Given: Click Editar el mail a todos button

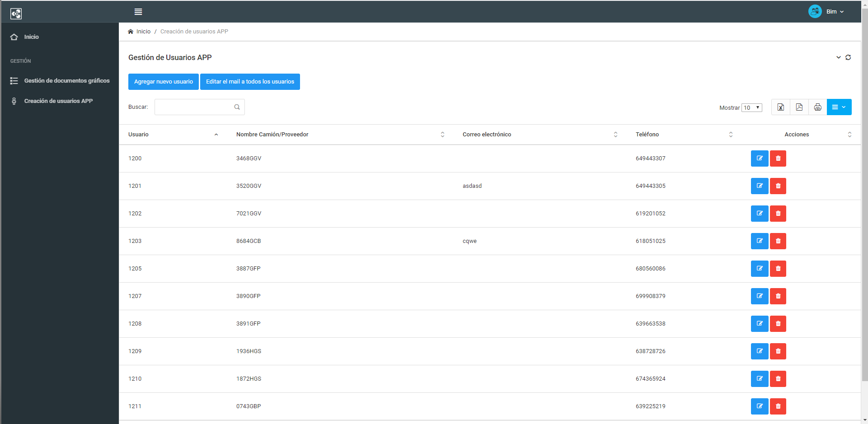Looking at the screenshot, I should 250,82.
